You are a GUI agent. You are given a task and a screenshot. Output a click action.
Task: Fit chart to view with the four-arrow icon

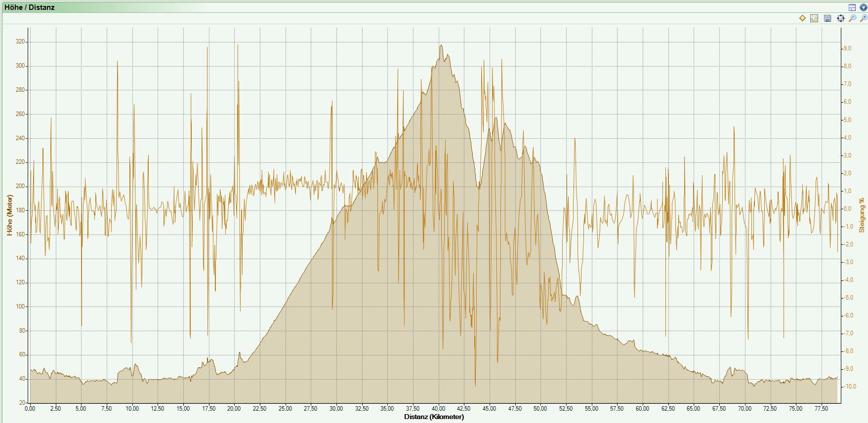pos(840,18)
